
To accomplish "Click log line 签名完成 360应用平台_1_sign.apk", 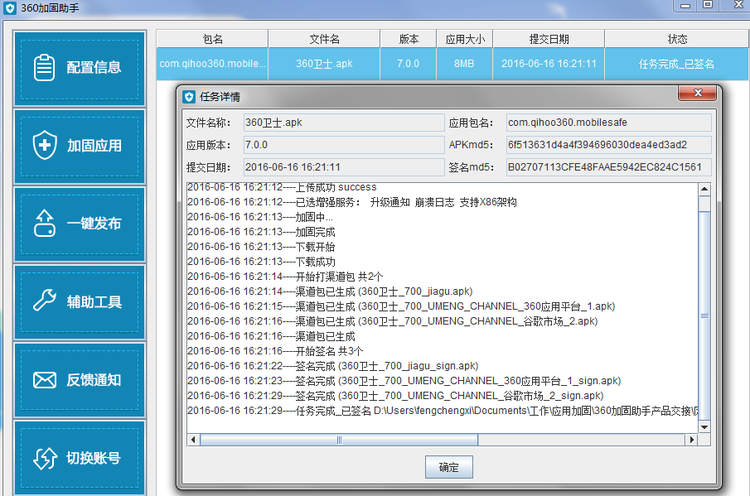I will coord(404,381).
